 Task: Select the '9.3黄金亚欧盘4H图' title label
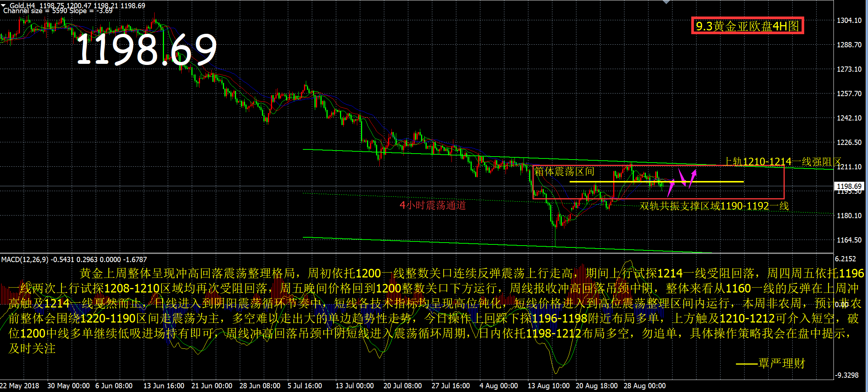point(748,26)
